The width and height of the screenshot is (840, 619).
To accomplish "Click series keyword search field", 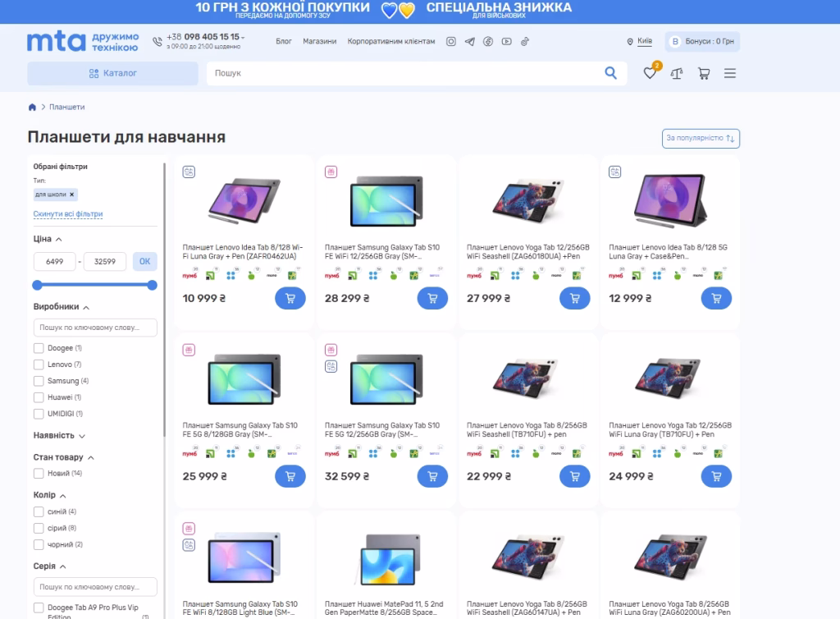I will (95, 587).
